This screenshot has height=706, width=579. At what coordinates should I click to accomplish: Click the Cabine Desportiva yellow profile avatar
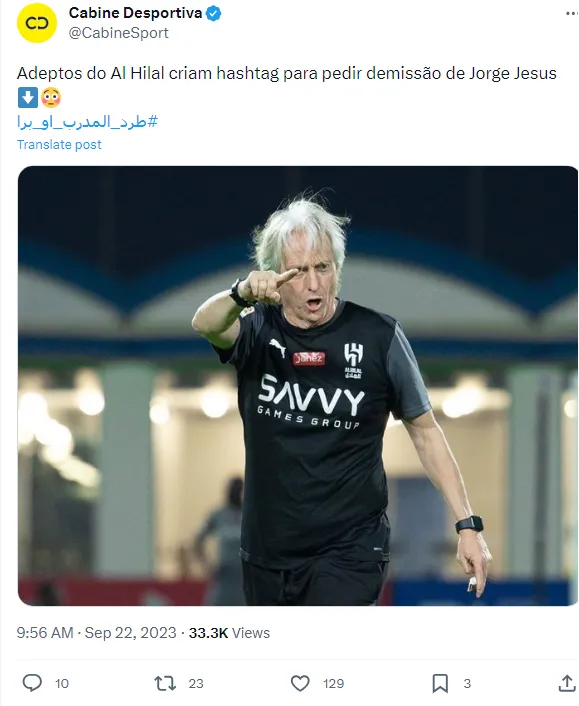[x=37, y=23]
